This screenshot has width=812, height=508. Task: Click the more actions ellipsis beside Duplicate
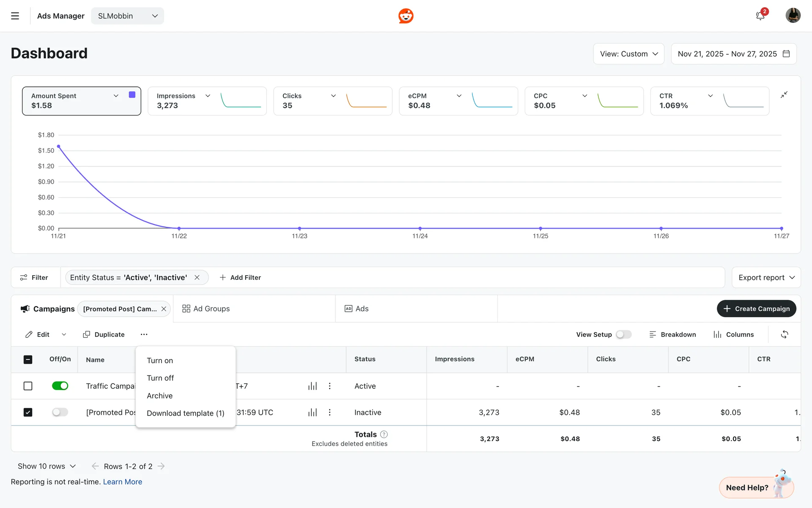144,334
